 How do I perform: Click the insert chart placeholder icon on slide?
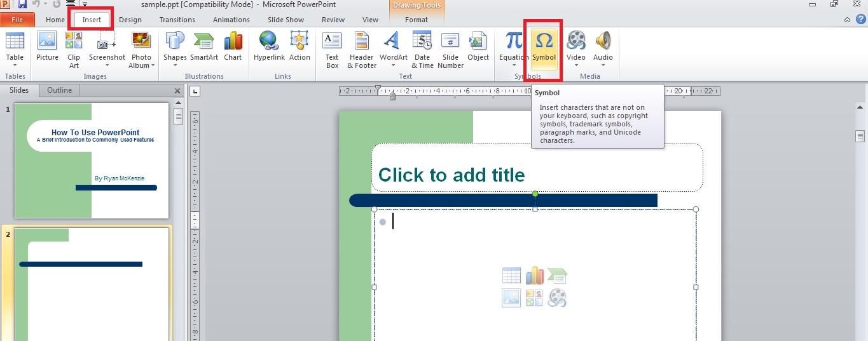[x=535, y=276]
